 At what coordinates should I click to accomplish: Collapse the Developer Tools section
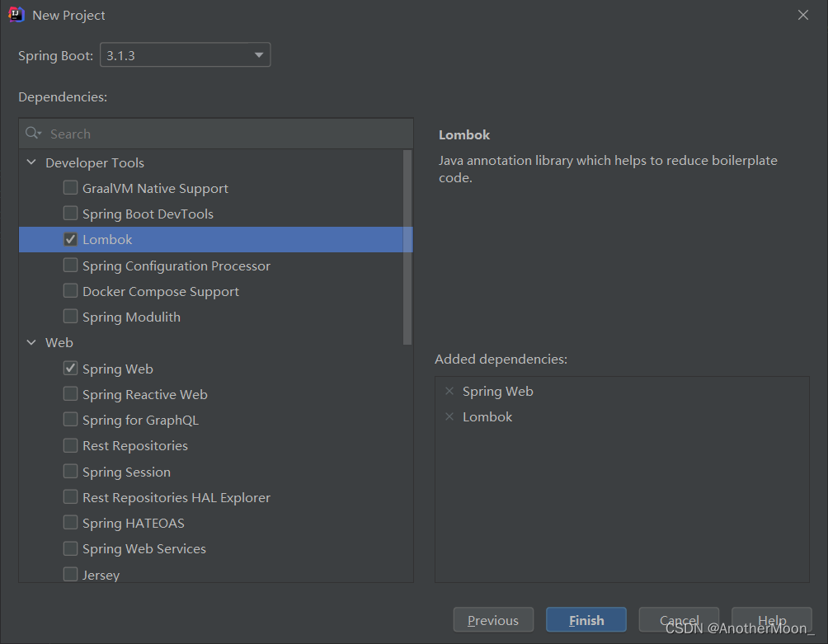(31, 162)
